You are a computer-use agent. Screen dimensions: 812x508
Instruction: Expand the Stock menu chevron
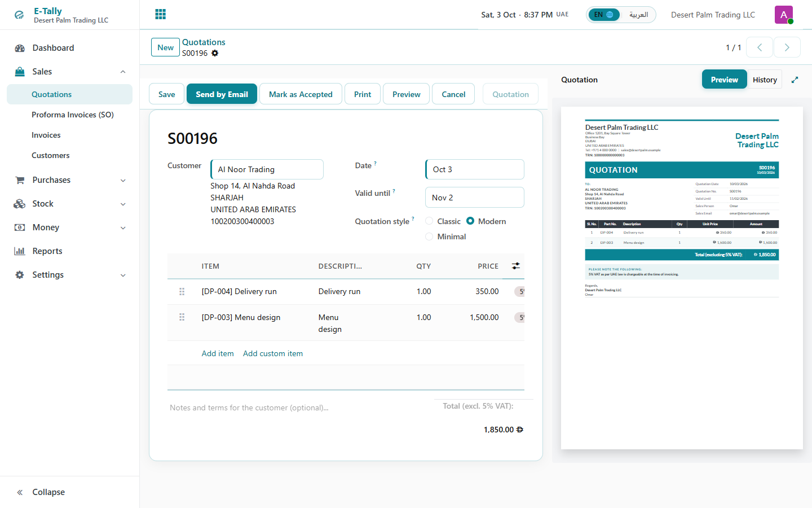pyautogui.click(x=123, y=204)
